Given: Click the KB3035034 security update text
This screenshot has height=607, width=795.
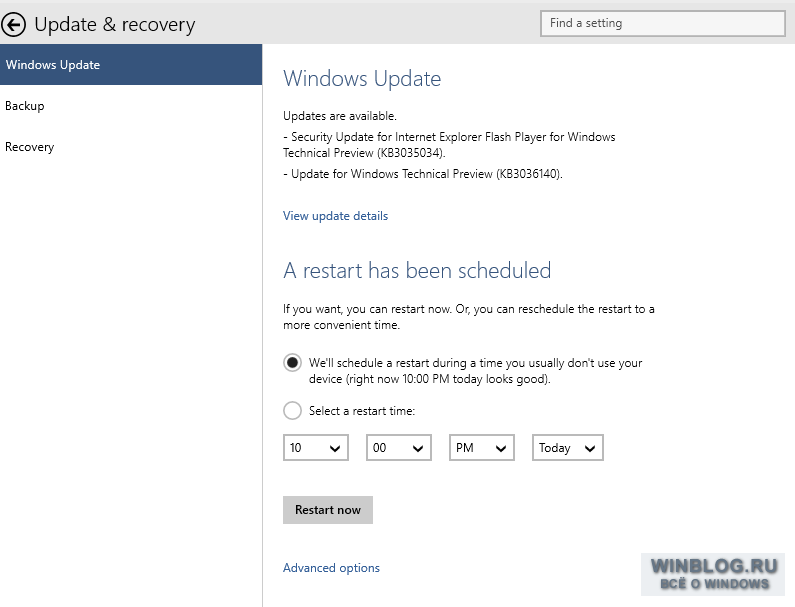Looking at the screenshot, I should [449, 145].
